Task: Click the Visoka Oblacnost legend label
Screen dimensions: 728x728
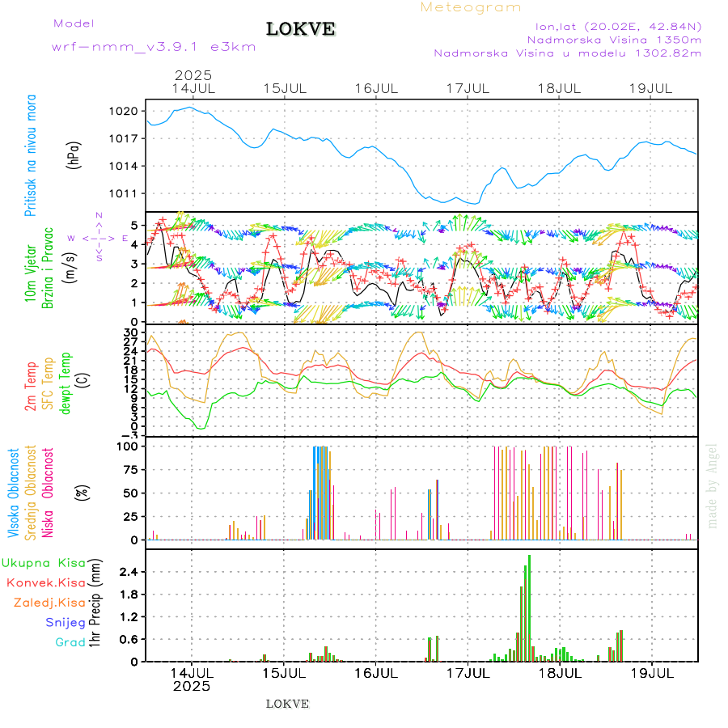Action: [15, 493]
